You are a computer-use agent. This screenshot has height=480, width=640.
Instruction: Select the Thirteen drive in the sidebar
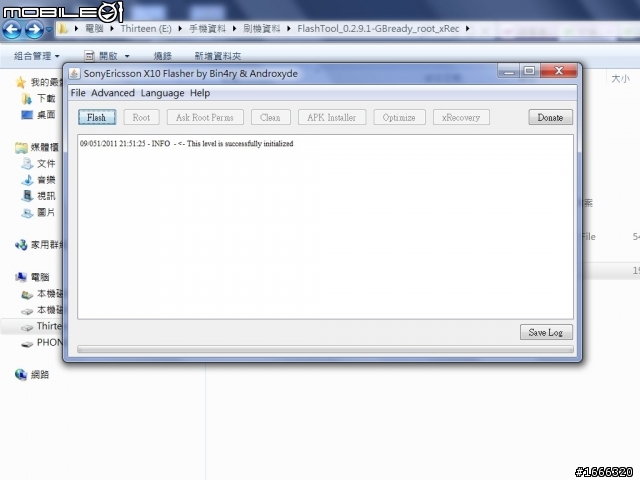(42, 327)
